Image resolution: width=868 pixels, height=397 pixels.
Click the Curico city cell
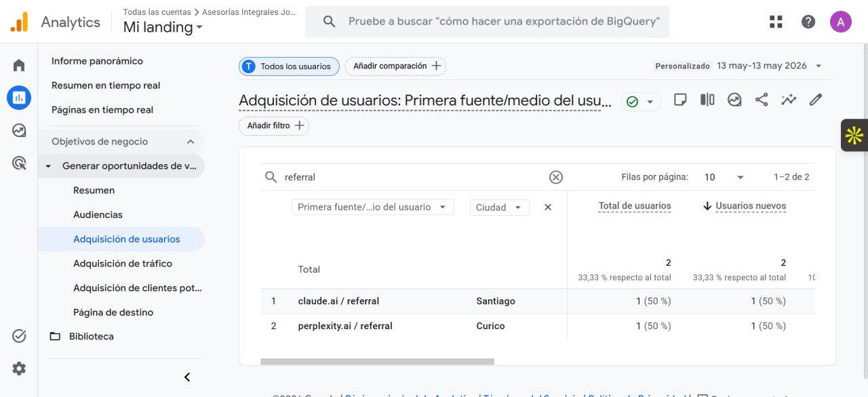pos(490,326)
